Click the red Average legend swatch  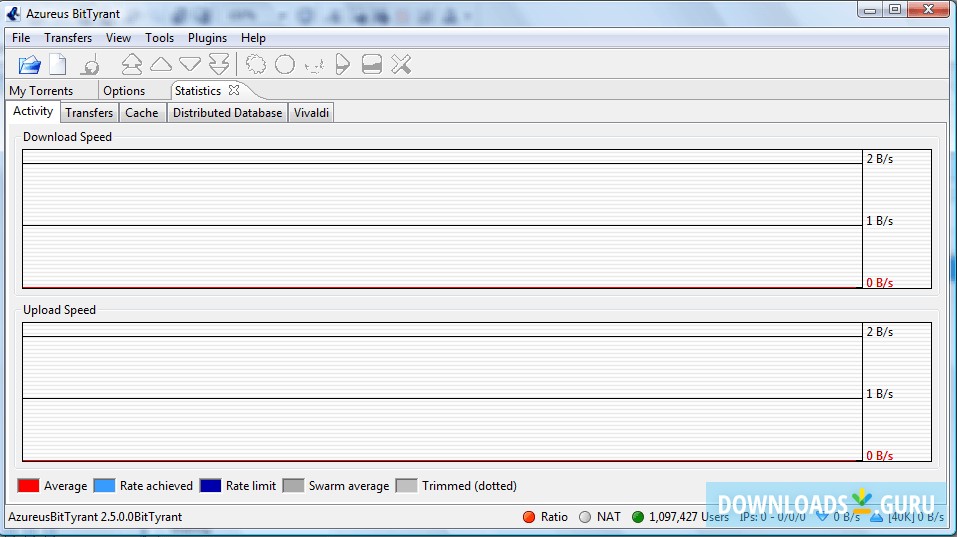(x=28, y=486)
